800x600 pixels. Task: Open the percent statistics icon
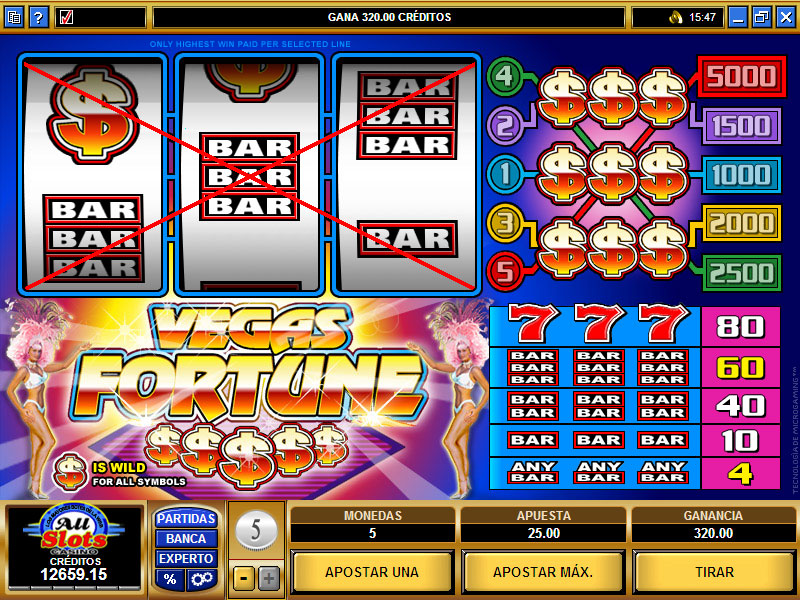pos(170,579)
